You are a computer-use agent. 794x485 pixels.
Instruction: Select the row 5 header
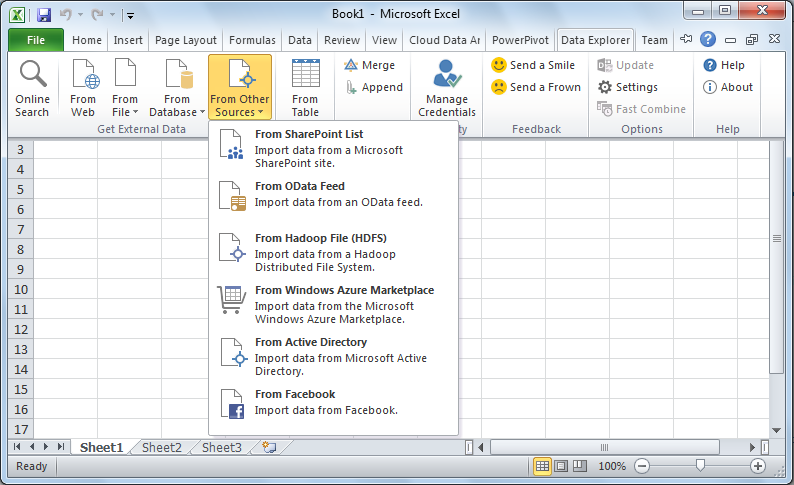point(21,190)
